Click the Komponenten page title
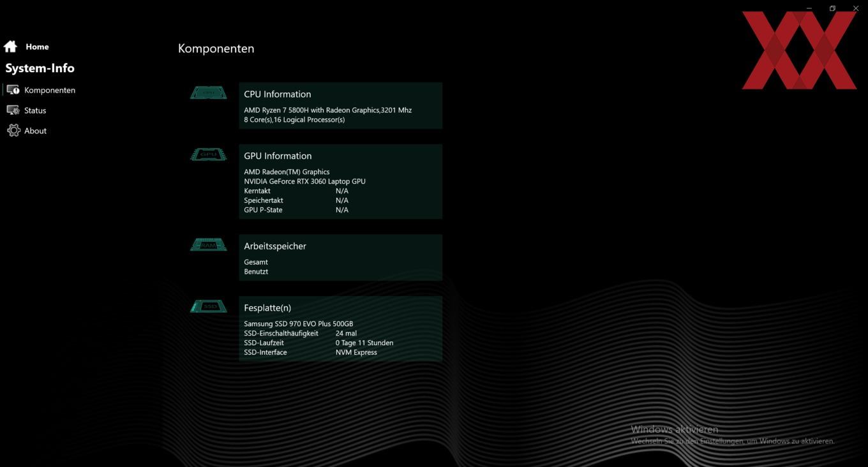Screen dimensions: 868x467 (x=216, y=48)
